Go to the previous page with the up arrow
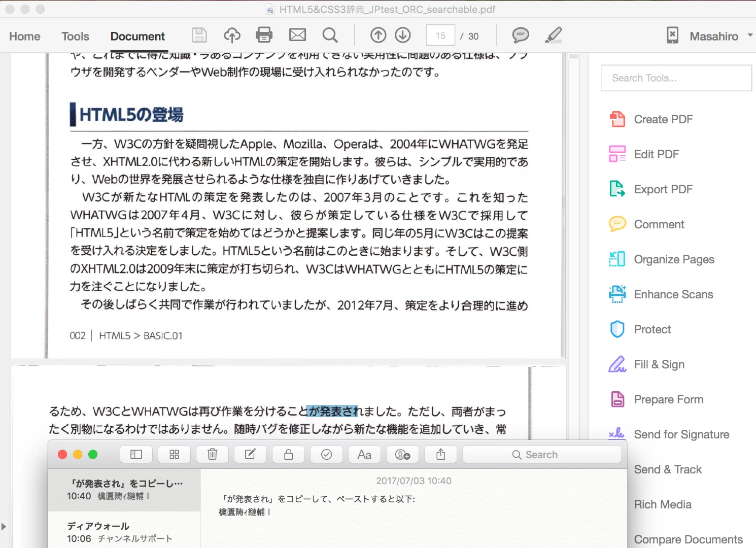Viewport: 756px width, 548px height. (x=378, y=35)
